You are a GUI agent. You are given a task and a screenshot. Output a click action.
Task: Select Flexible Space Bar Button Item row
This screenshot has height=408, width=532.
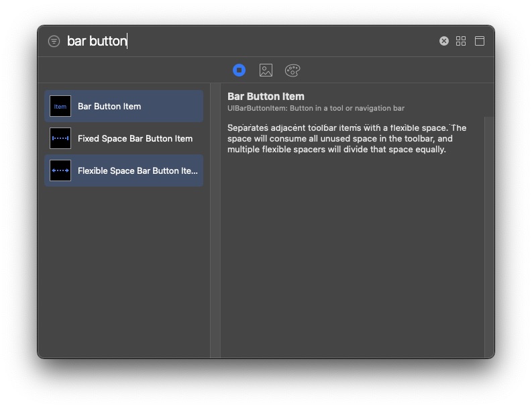(124, 170)
